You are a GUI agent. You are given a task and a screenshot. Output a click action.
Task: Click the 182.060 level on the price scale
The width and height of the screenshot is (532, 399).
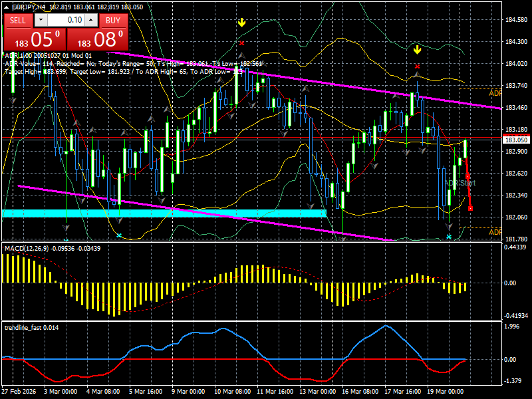point(517,217)
